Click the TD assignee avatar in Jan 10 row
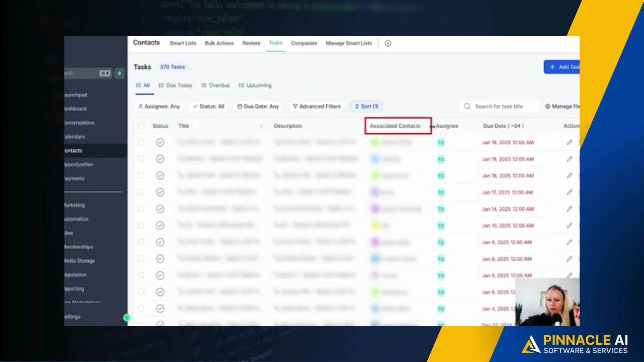644x362 pixels. tap(441, 226)
